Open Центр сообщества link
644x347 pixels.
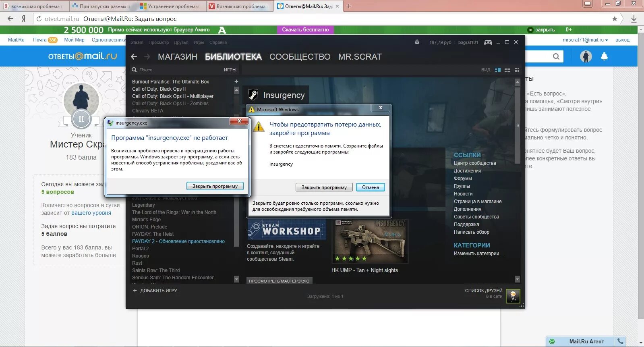pos(475,163)
